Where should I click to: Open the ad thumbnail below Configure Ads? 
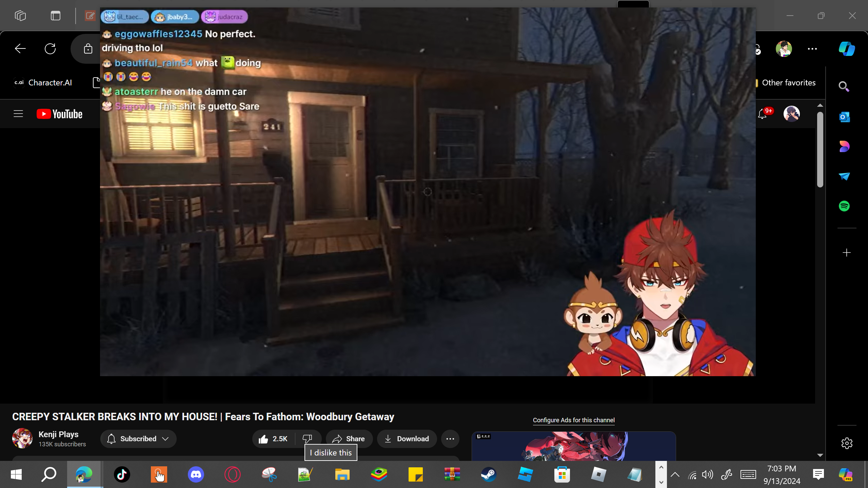[574, 446]
